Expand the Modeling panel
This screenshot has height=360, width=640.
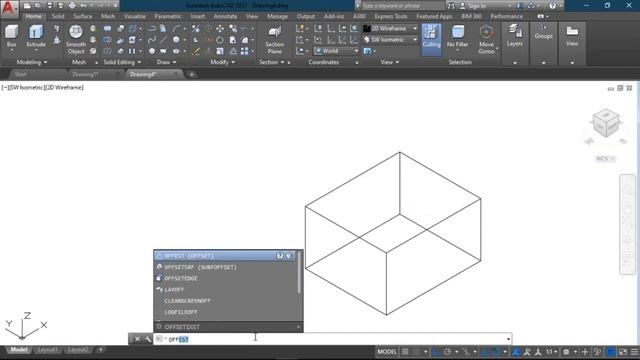(x=32, y=62)
